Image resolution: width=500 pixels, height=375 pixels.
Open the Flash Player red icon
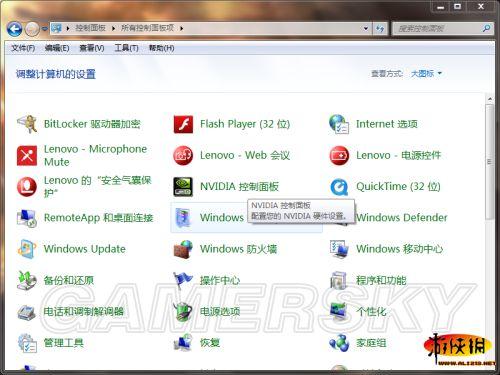[183, 124]
